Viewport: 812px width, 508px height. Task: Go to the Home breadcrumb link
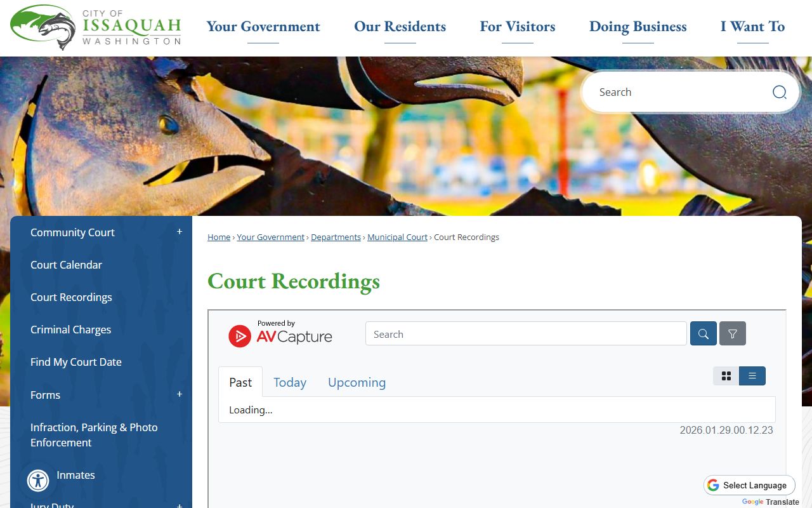(219, 237)
